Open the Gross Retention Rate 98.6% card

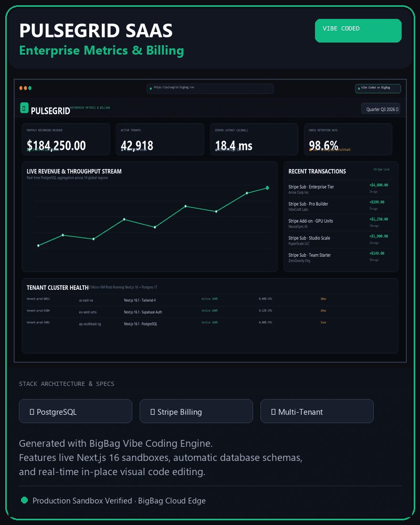pyautogui.click(x=348, y=139)
